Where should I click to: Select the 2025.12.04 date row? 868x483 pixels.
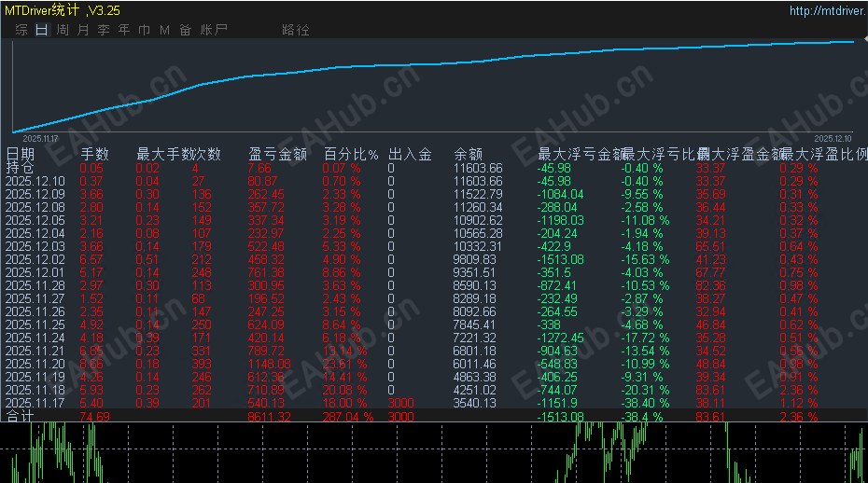(x=35, y=233)
